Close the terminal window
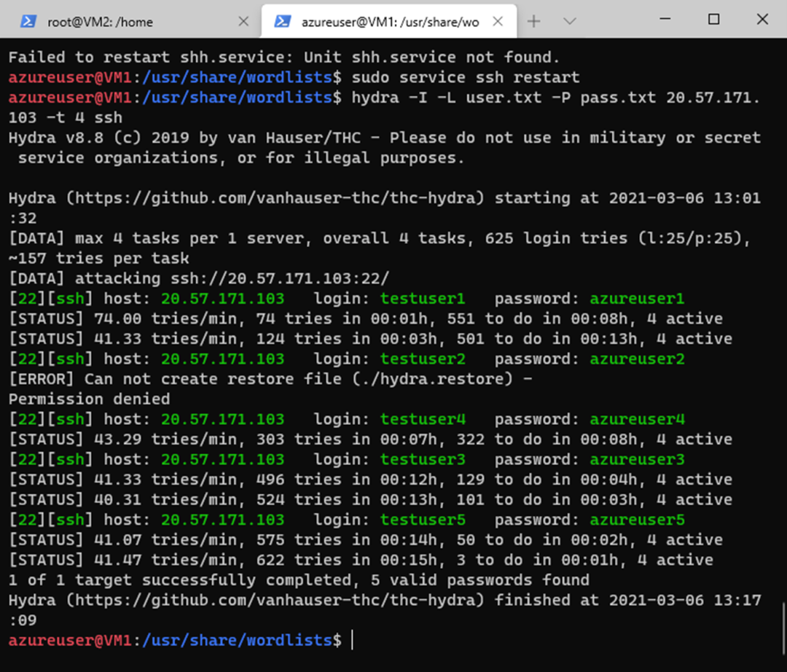The height and width of the screenshot is (672, 787). 762,19
